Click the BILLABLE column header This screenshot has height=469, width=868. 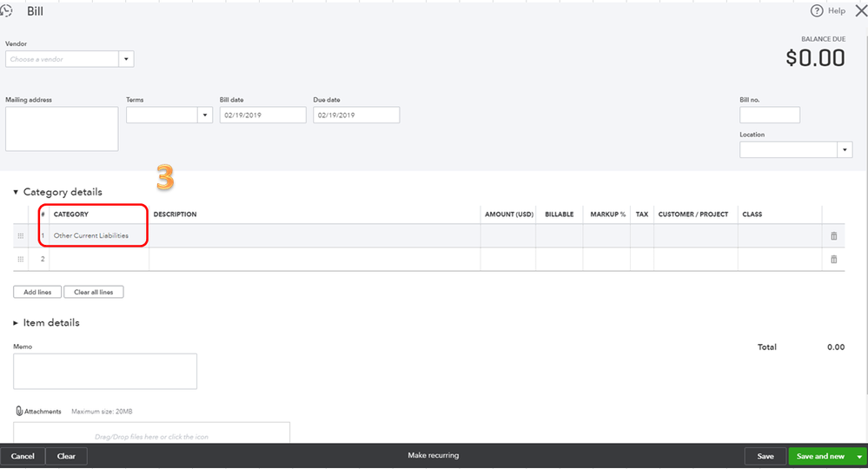point(559,214)
